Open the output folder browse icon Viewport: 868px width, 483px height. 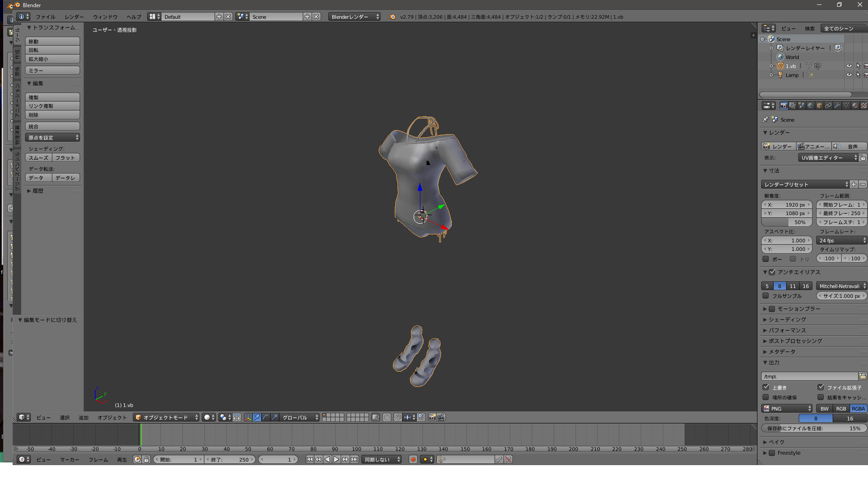click(863, 376)
